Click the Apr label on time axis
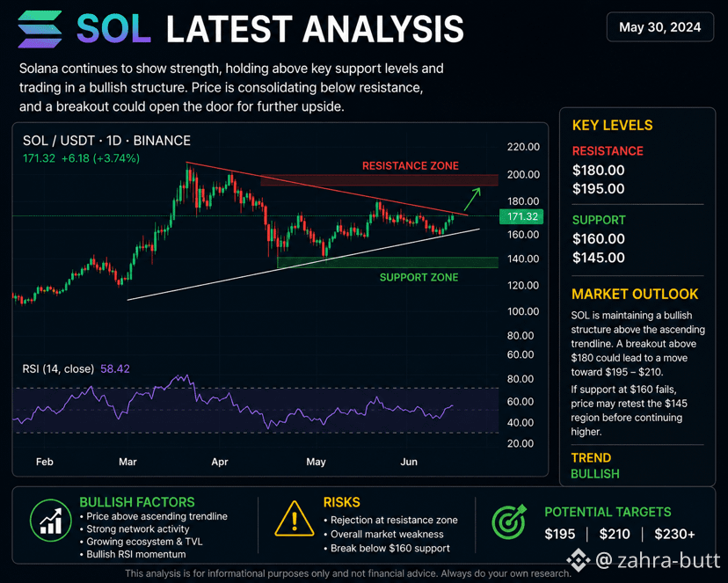 (220, 462)
